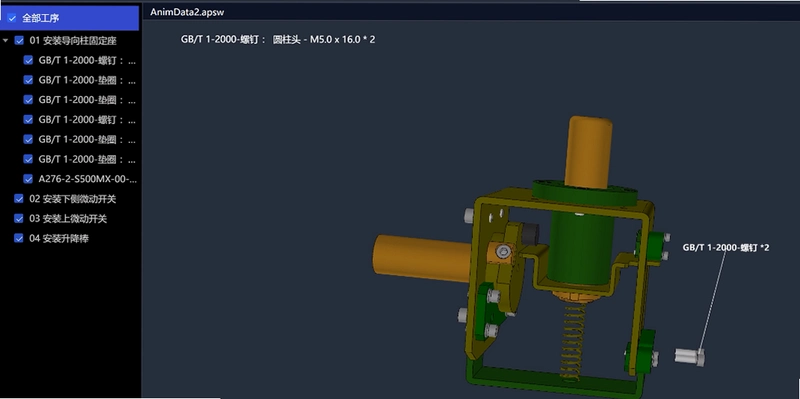Open the 03 安装上微动开关 step label

coord(68,218)
